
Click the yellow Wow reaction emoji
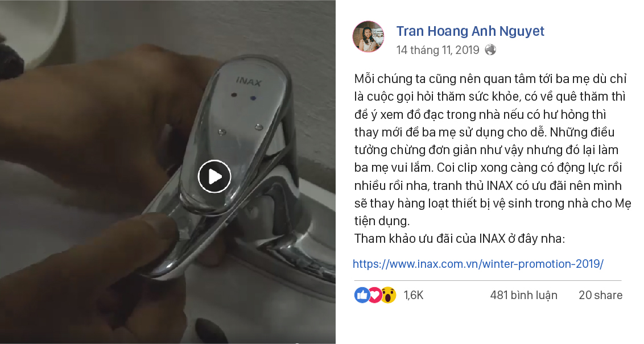388,295
